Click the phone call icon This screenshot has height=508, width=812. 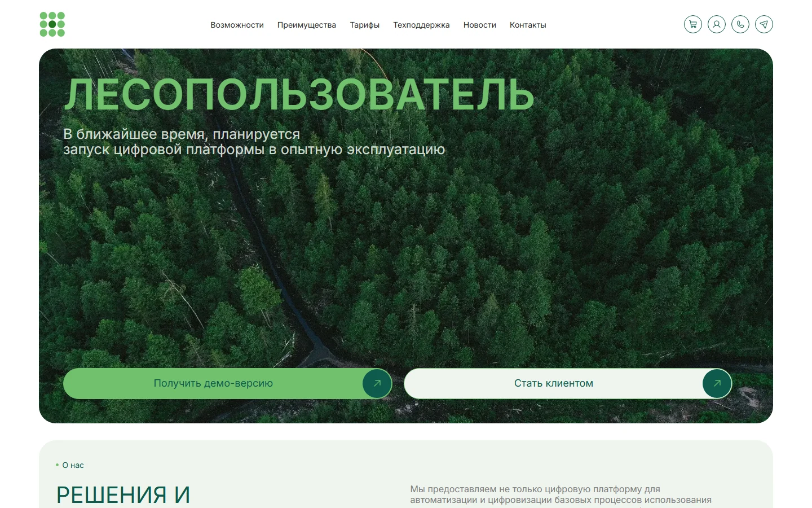pyautogui.click(x=740, y=24)
